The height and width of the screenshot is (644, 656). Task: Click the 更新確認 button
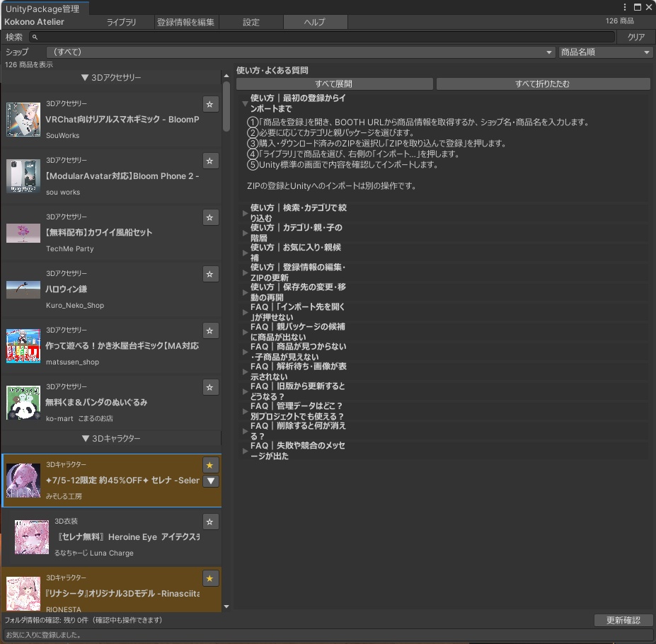pos(623,620)
